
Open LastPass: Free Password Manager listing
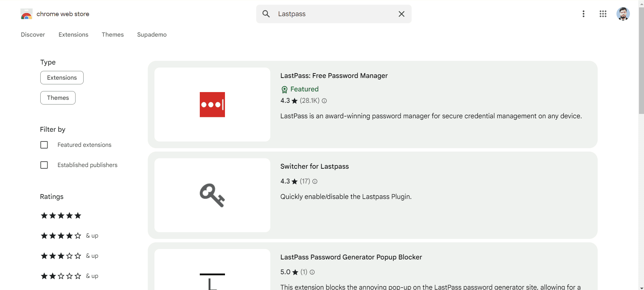point(334,76)
